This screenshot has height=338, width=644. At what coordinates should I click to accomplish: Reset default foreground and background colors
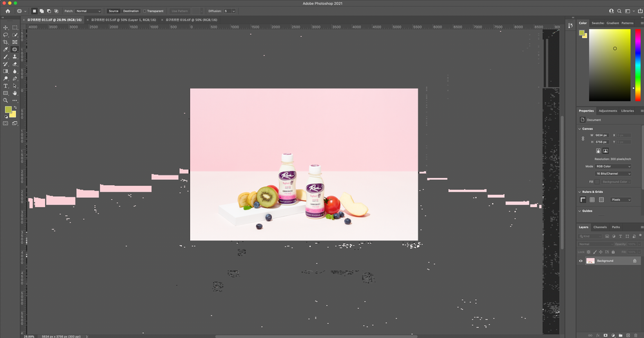pyautogui.click(x=6, y=117)
